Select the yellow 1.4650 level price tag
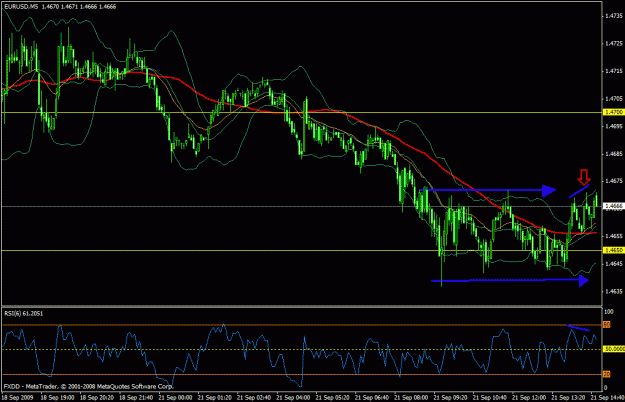Screen dimensions: 625x402 point(614,250)
